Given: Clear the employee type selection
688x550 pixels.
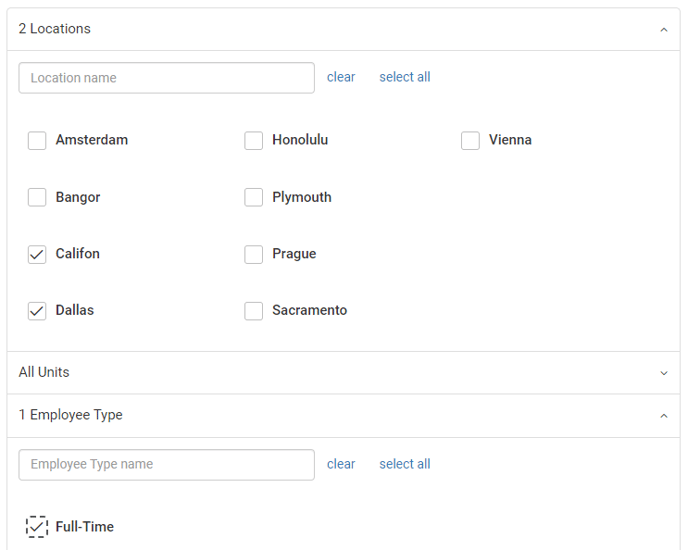Looking at the screenshot, I should coord(341,465).
